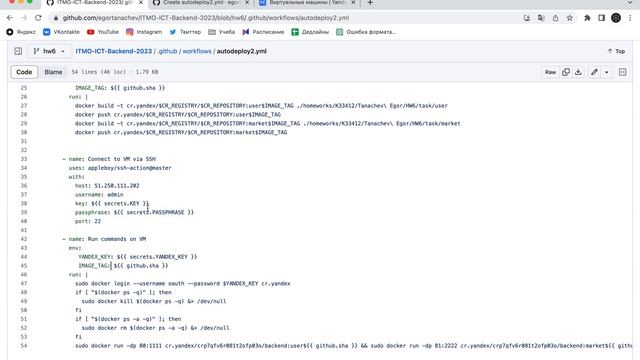This screenshot has width=640, height=360.
Task: Open the symbols panel icon
Action: click(x=622, y=72)
